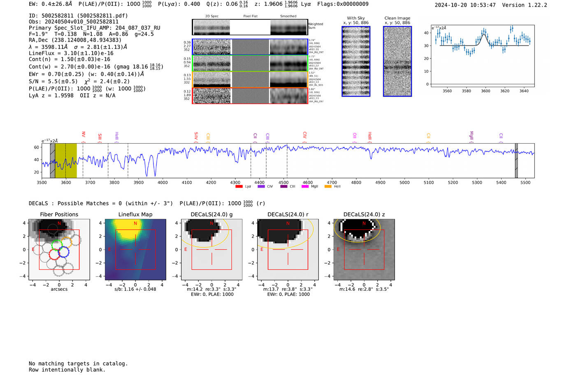Viewport: 576px width, 392px height.
Task: Click the 2D Spec column header
Action: point(212,16)
